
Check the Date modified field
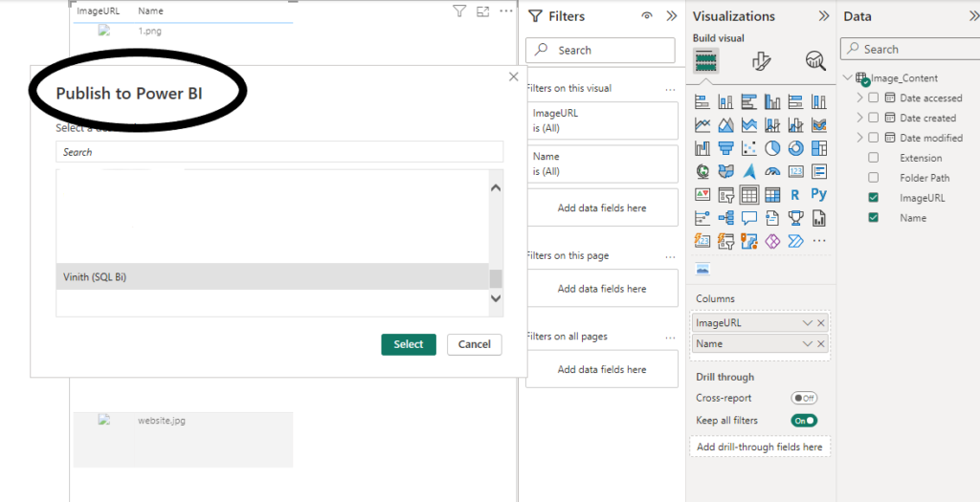click(874, 138)
